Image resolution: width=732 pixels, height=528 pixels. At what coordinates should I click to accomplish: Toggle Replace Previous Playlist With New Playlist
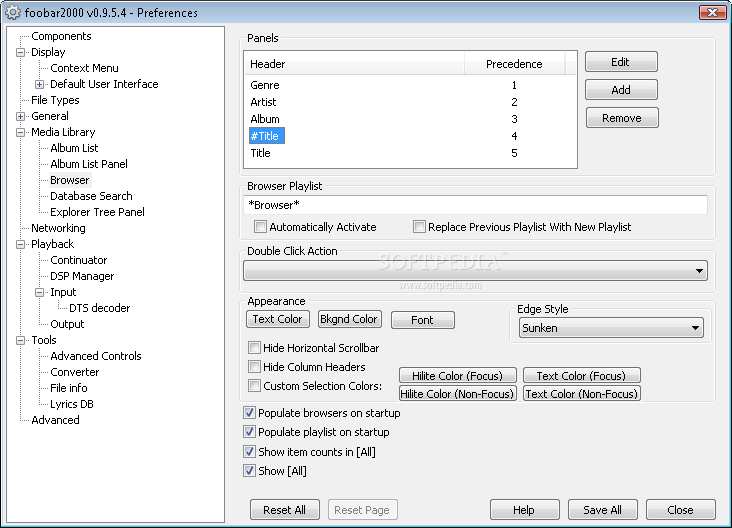419,227
